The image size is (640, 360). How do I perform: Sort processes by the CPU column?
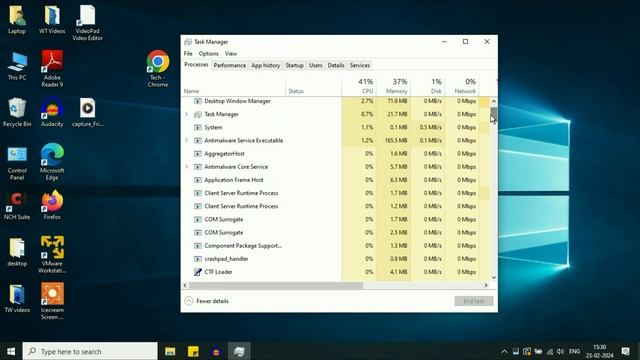[359, 85]
